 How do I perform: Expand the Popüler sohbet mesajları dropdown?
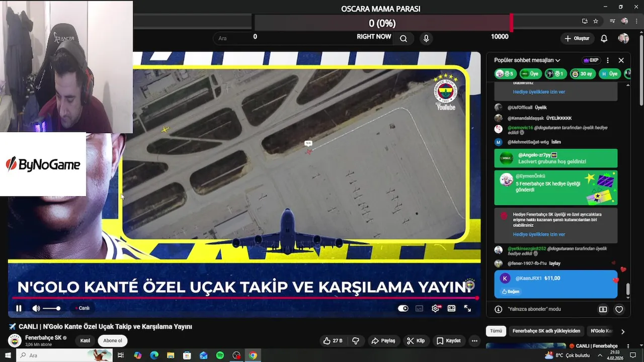pos(527,60)
